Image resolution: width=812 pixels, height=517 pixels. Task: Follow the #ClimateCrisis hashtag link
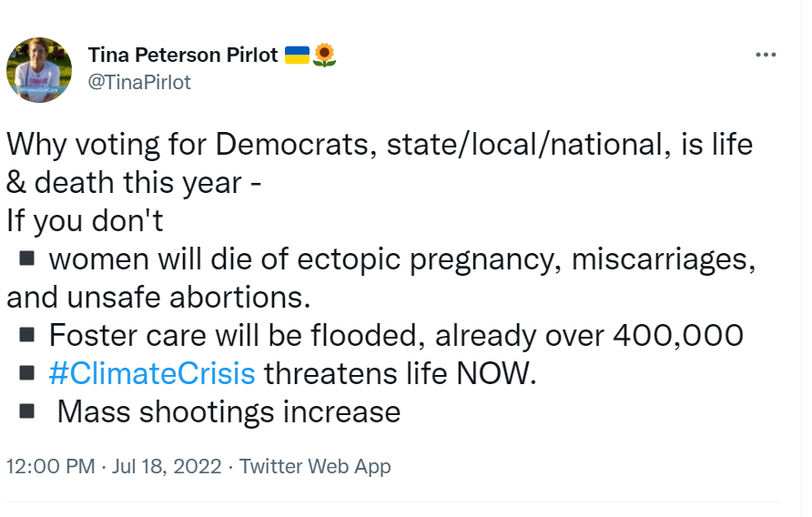(152, 373)
